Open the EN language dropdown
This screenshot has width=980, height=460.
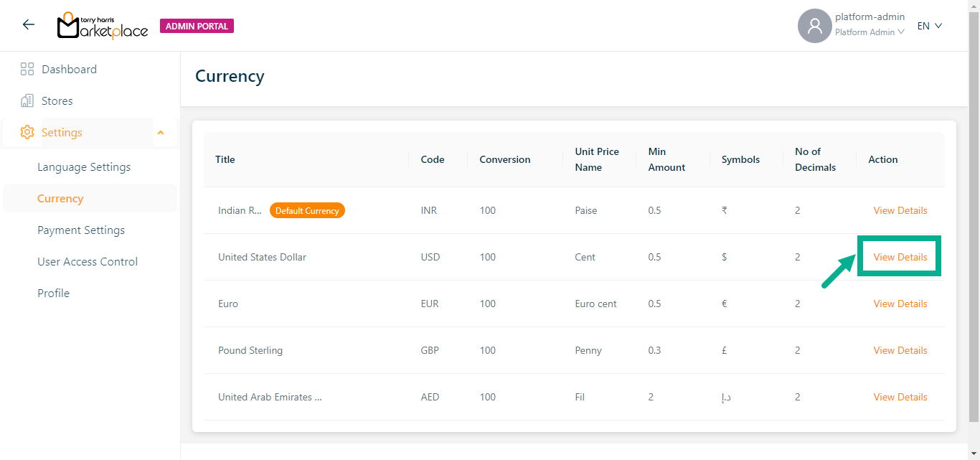click(929, 26)
